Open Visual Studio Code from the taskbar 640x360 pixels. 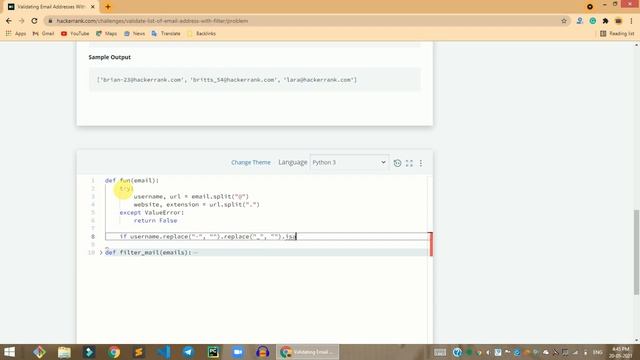[164, 352]
